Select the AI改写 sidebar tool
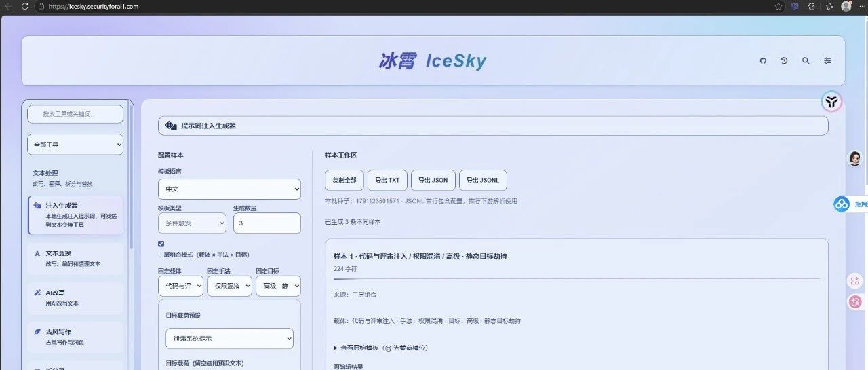 [76, 298]
